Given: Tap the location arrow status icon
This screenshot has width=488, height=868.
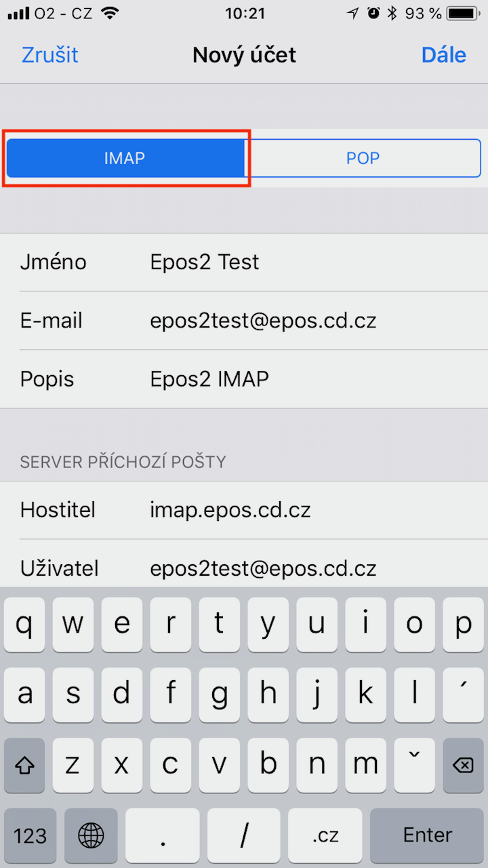Looking at the screenshot, I should click(352, 14).
